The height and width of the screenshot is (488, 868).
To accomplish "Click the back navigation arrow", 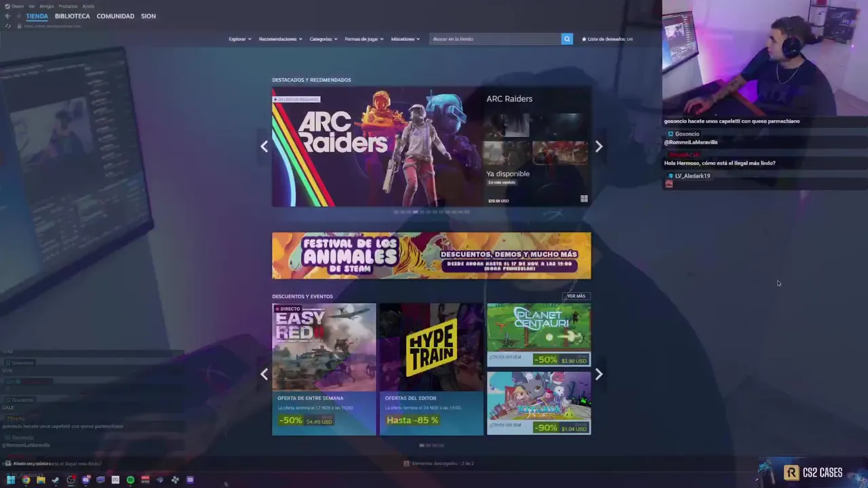I will point(7,16).
